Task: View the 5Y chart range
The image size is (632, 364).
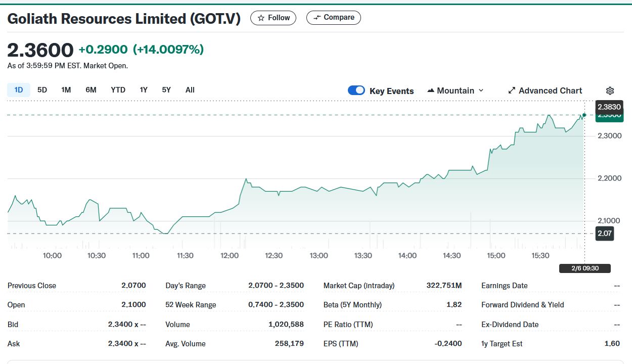Action: [166, 90]
